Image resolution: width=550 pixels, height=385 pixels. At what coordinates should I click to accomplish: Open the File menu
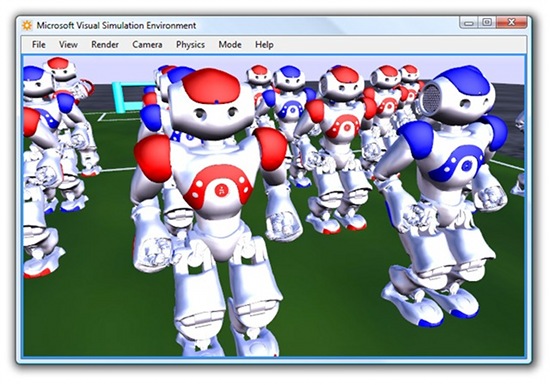[39, 45]
